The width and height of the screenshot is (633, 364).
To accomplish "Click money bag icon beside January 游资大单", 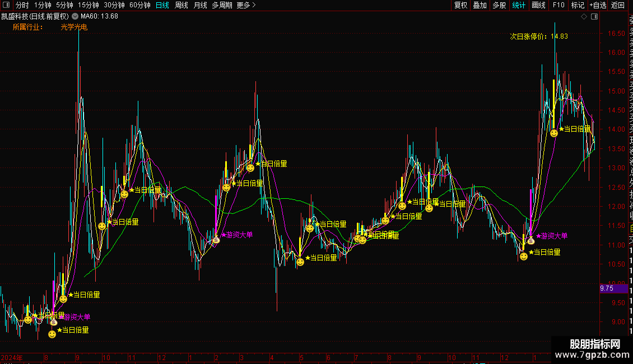I will [531, 241].
